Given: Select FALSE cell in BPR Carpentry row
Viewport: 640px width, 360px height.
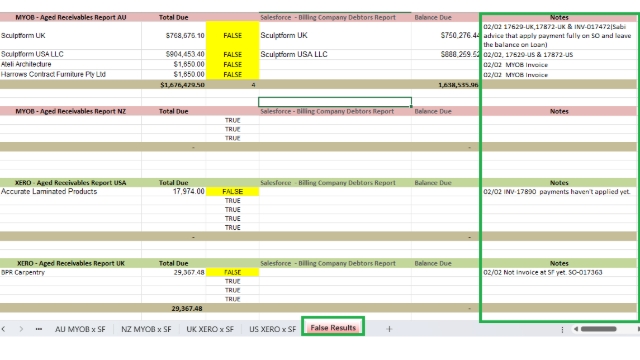Looking at the screenshot, I should (x=233, y=272).
